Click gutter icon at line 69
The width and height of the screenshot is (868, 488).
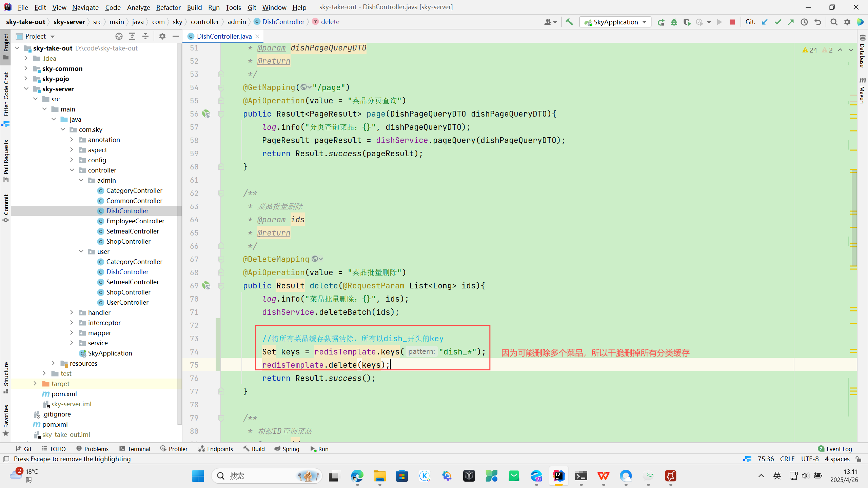pos(206,286)
